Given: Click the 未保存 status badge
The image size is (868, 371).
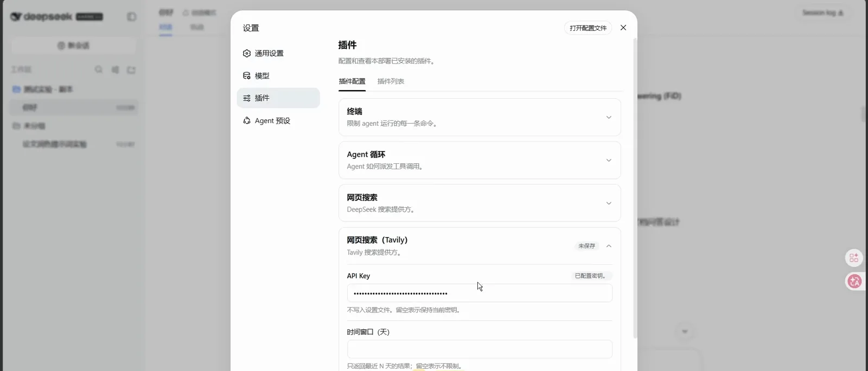Looking at the screenshot, I should click(586, 246).
